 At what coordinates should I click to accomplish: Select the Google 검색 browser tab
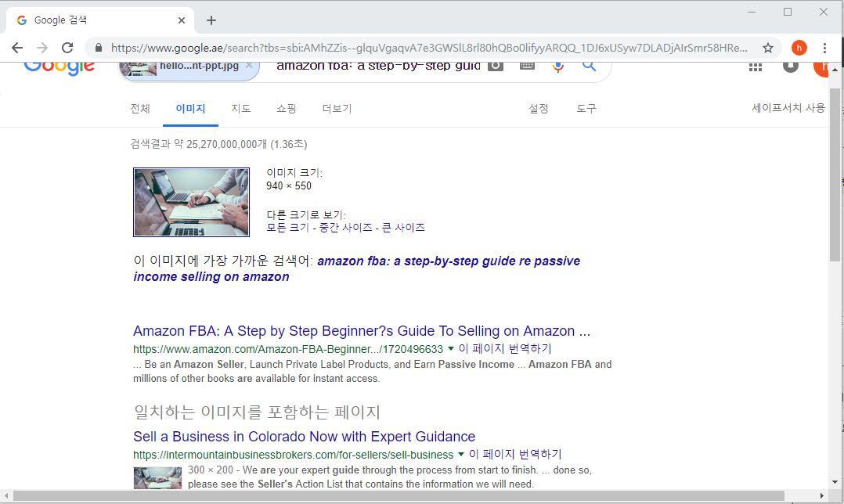[99, 20]
